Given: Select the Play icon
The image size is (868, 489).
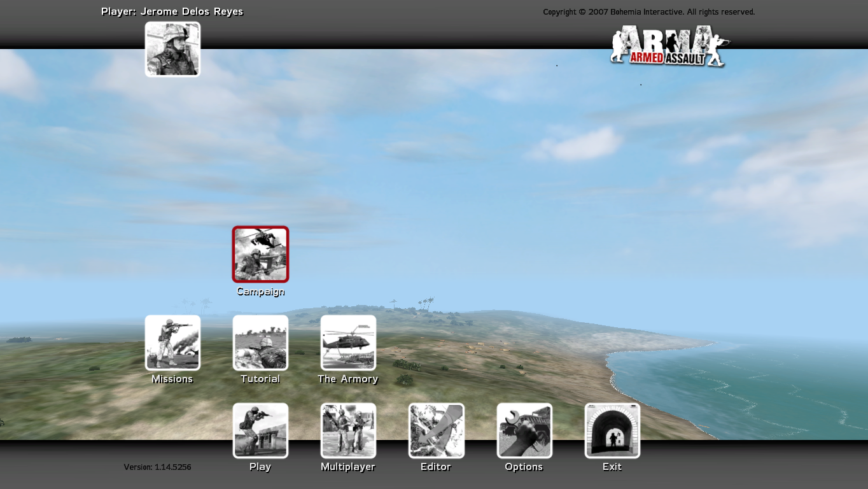Looking at the screenshot, I should tap(260, 430).
